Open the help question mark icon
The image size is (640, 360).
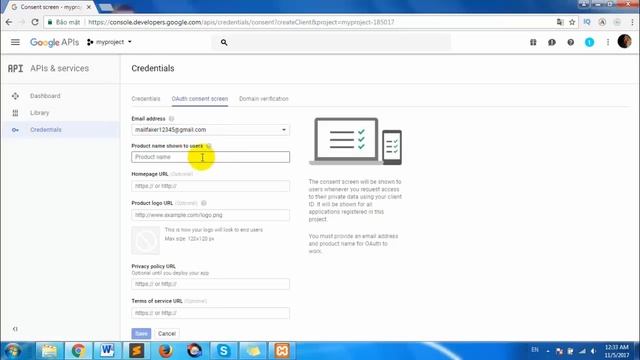point(571,42)
